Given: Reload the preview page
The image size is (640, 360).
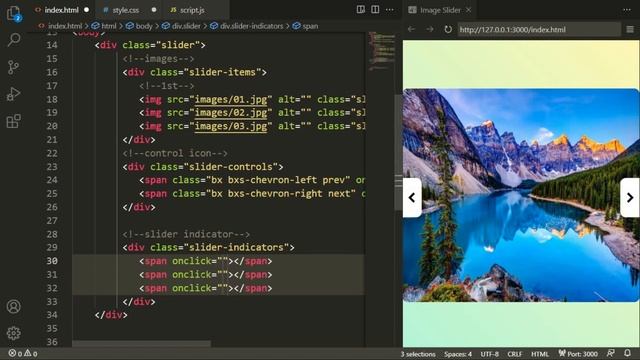Looking at the screenshot, I should pos(448,29).
